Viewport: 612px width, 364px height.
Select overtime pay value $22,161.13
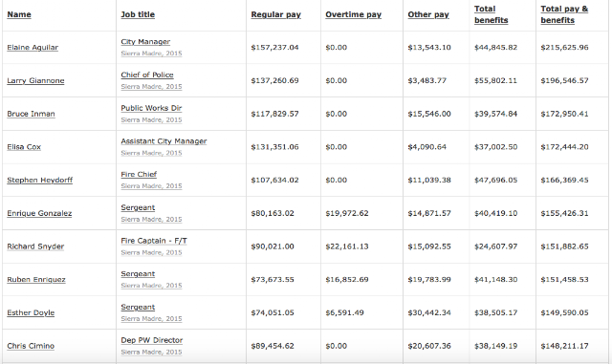pyautogui.click(x=347, y=246)
